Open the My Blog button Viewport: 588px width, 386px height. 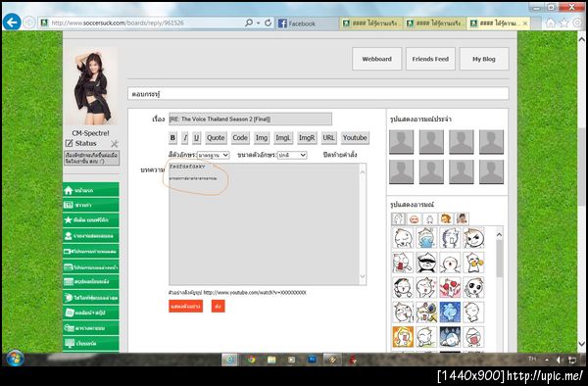click(x=484, y=59)
